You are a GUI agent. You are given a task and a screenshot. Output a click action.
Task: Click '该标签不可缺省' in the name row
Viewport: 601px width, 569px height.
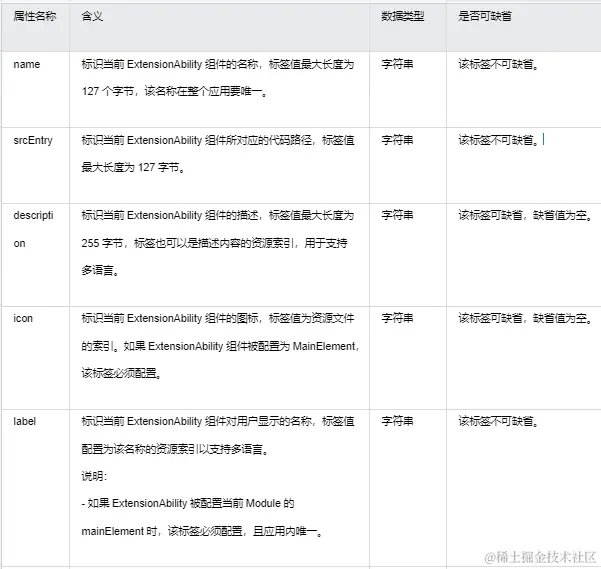coord(499,64)
